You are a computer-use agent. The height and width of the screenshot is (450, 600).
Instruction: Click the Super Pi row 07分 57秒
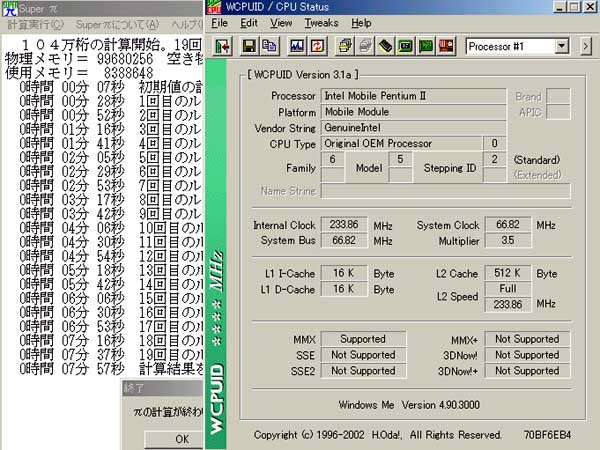coord(111,369)
